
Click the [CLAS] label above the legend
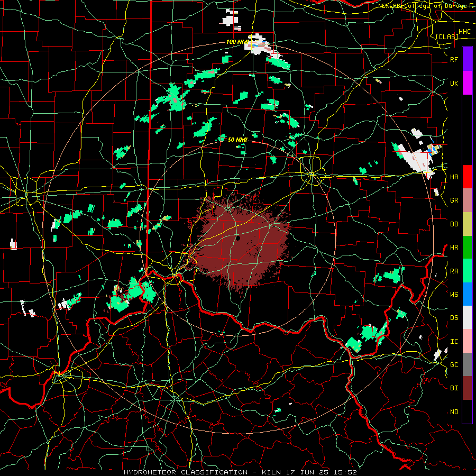[447, 36]
